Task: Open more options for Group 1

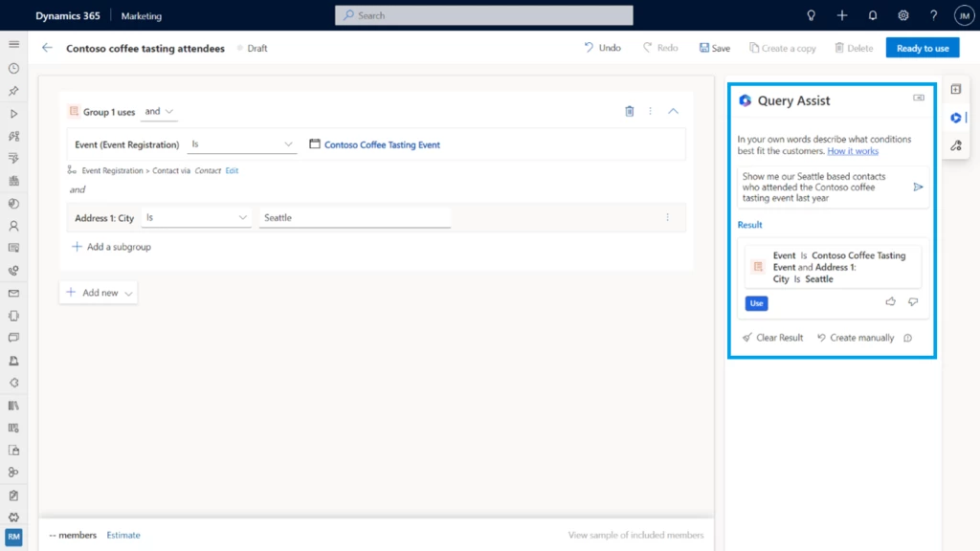Action: (651, 110)
